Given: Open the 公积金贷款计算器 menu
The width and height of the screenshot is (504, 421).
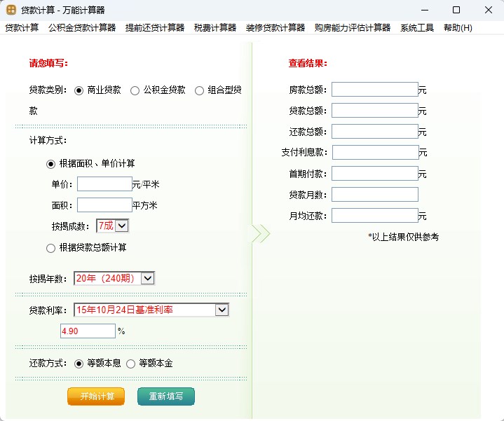Looking at the screenshot, I should coord(82,28).
